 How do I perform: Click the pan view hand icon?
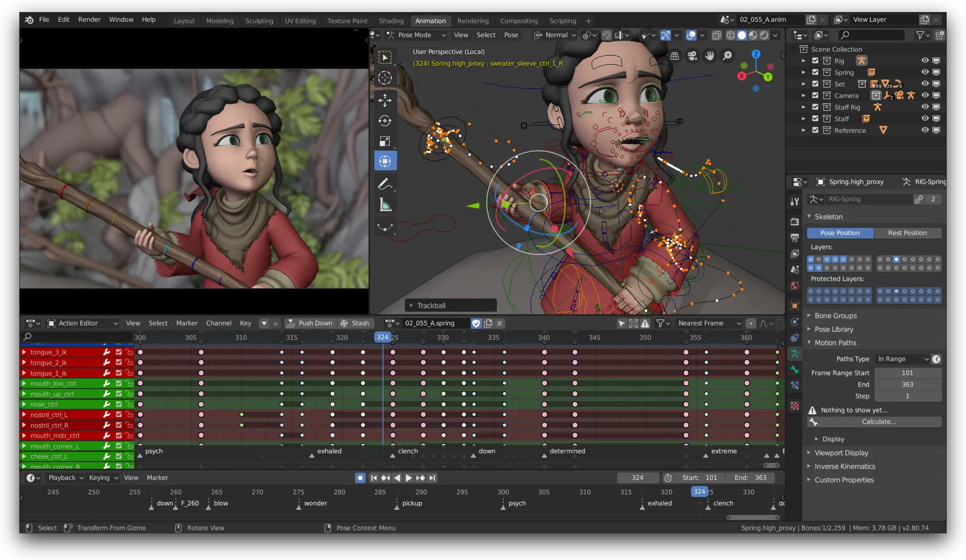(710, 56)
